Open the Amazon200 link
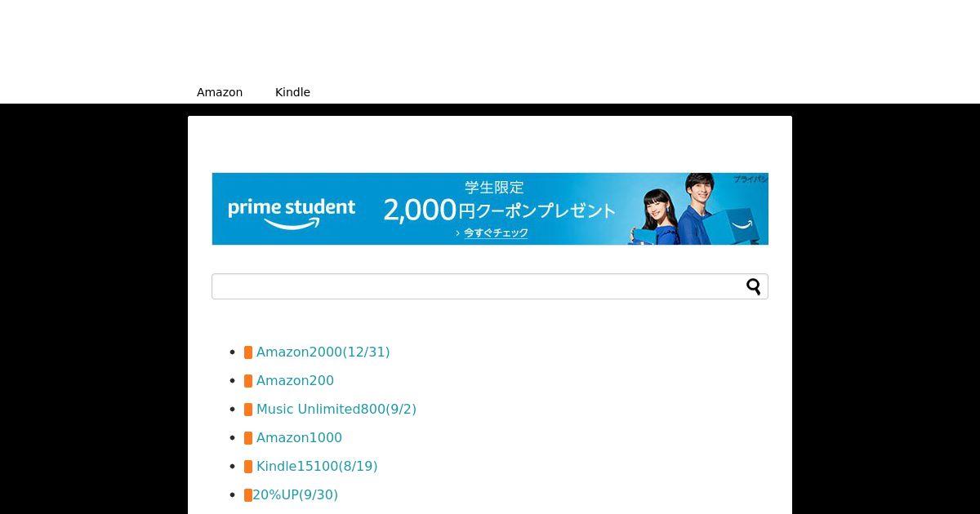This screenshot has width=980, height=514. point(295,381)
